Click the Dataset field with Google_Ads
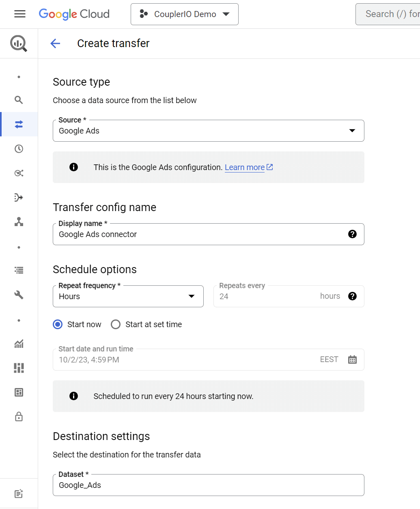 click(209, 485)
